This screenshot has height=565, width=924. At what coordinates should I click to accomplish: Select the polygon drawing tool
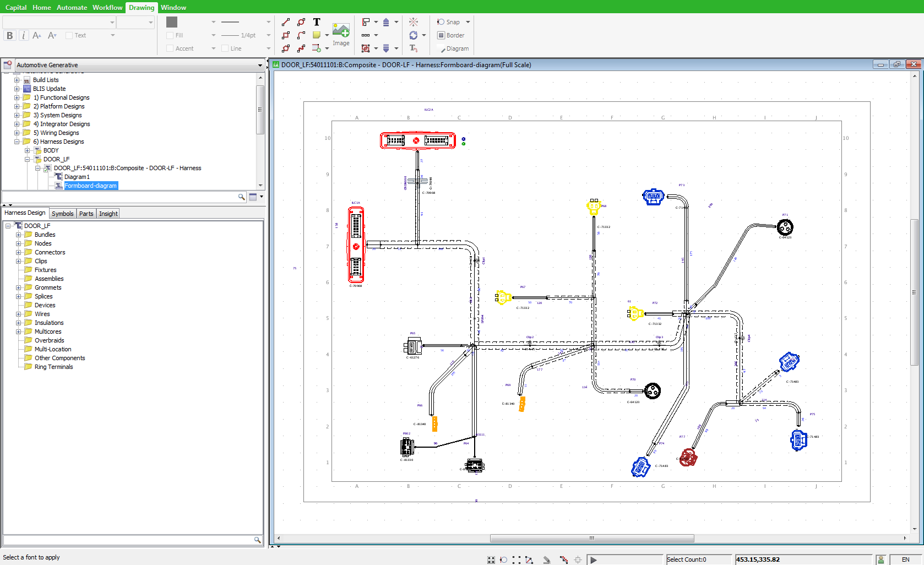[x=286, y=48]
